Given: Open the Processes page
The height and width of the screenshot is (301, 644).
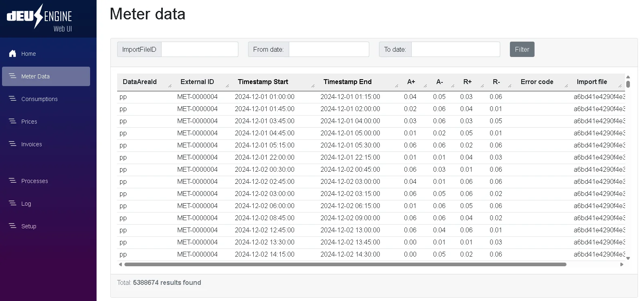Looking at the screenshot, I should [46, 181].
